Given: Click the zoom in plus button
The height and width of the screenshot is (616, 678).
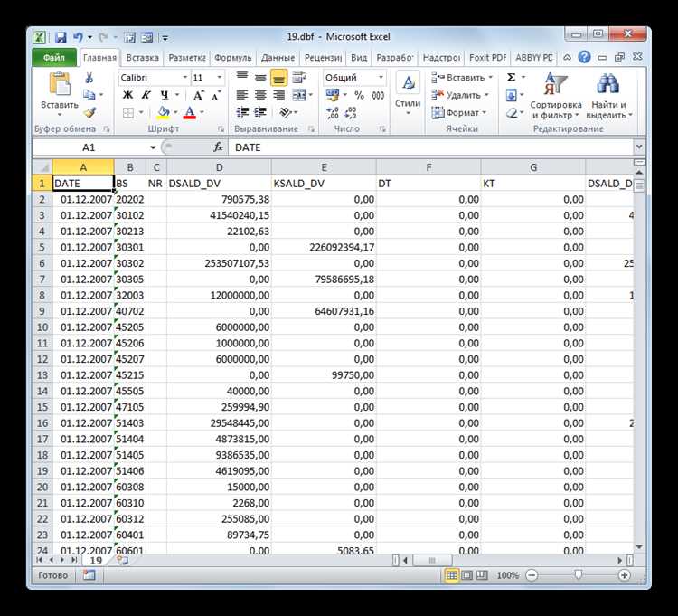Looking at the screenshot, I should click(624, 575).
